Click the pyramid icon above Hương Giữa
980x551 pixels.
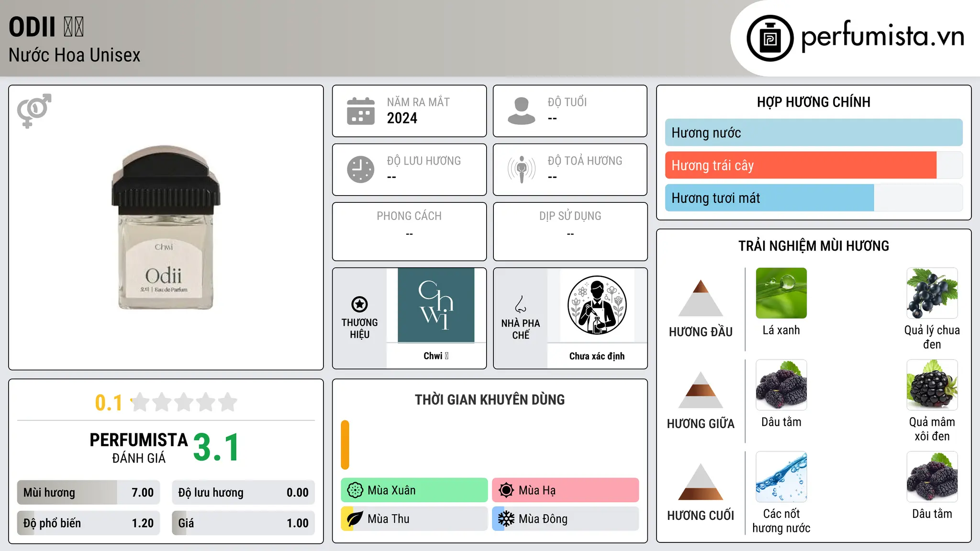pos(701,390)
